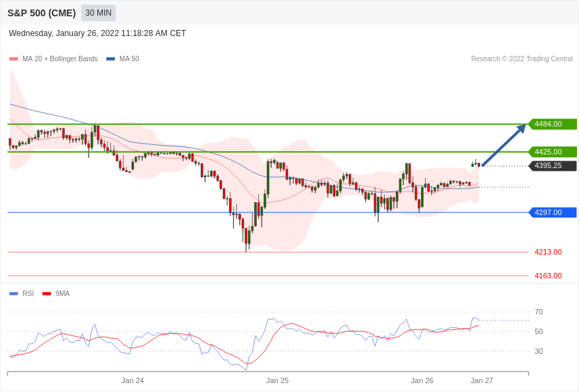
Task: Click the blue RSI legend swatch
Action: click(x=14, y=293)
